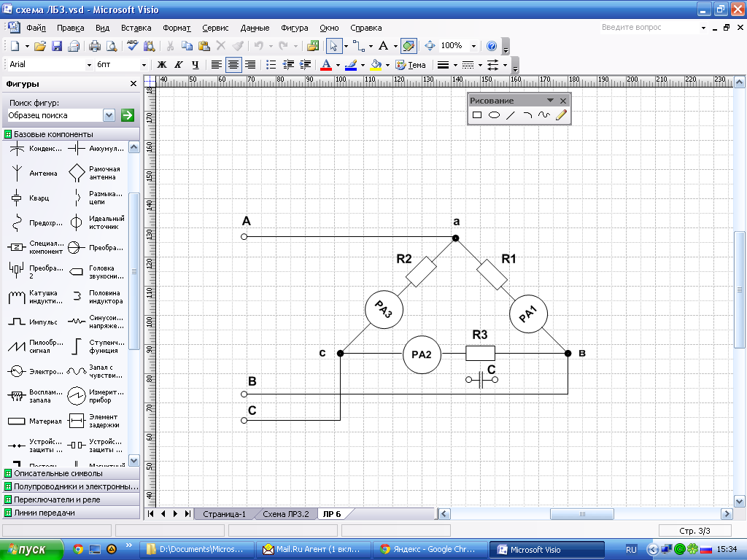The image size is (747, 560).
Task: Select the Connector tool
Action: [359, 46]
